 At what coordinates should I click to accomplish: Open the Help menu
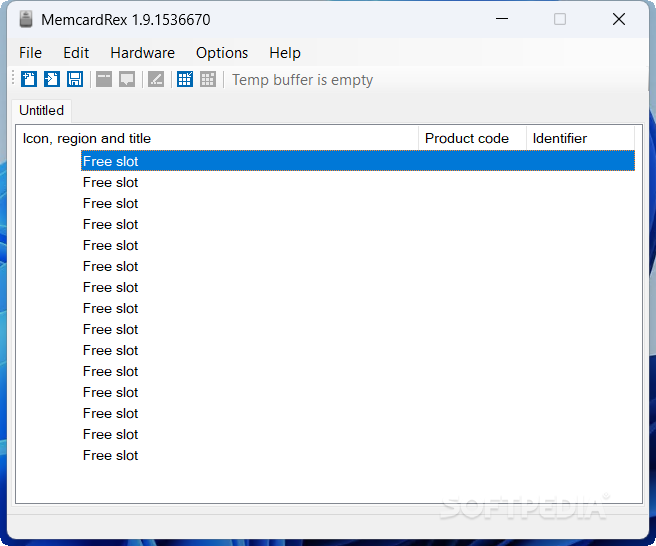click(x=285, y=53)
